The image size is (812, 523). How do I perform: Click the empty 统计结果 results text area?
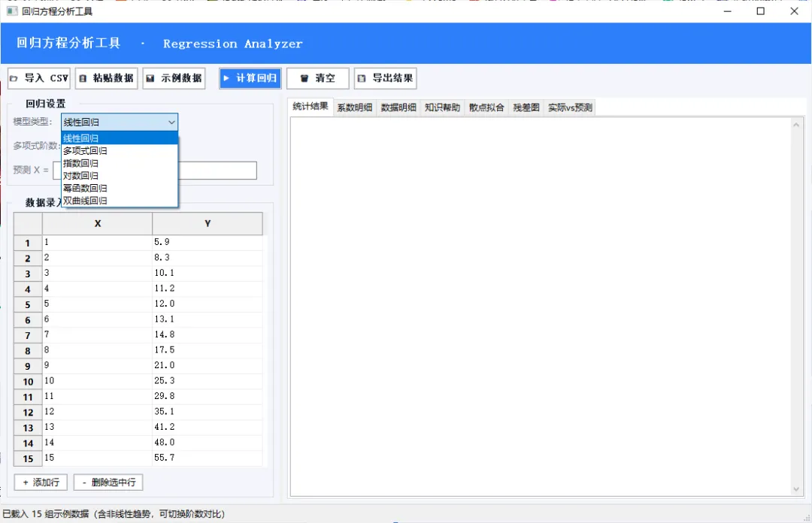pos(541,307)
